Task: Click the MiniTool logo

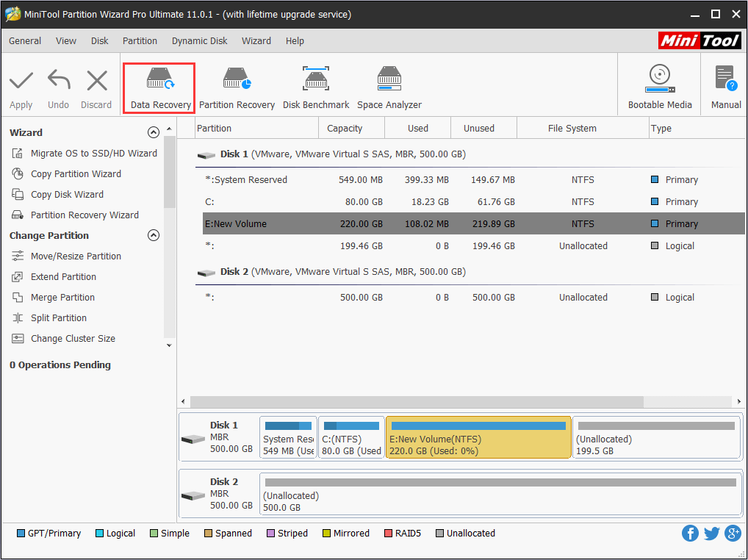Action: coord(700,40)
